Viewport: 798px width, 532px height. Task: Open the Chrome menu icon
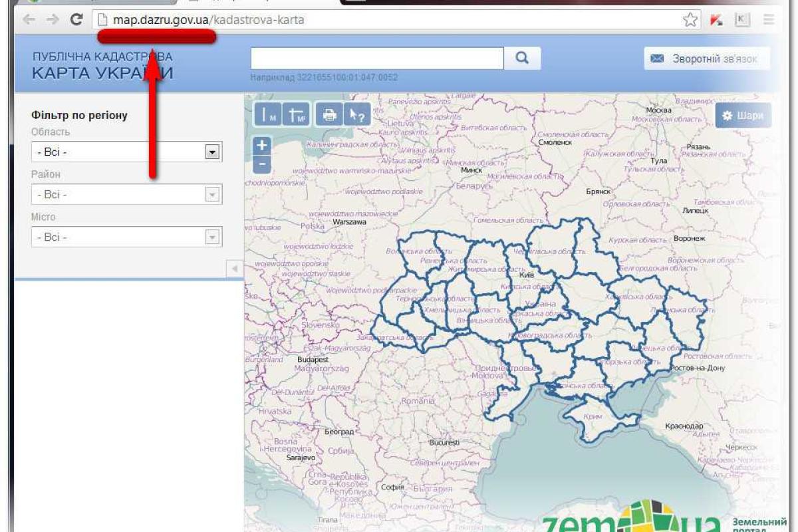pyautogui.click(x=769, y=20)
